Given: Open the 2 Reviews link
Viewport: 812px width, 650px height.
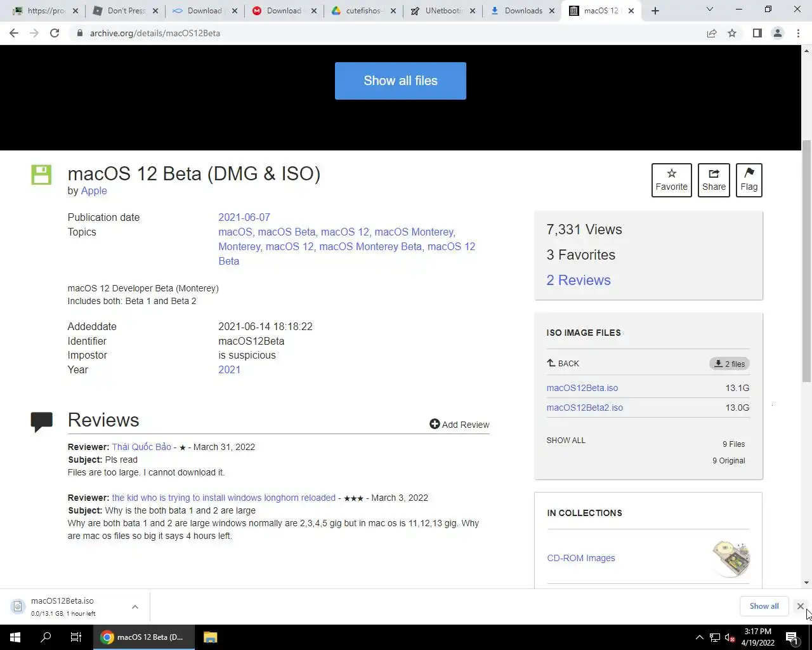Looking at the screenshot, I should point(579,280).
